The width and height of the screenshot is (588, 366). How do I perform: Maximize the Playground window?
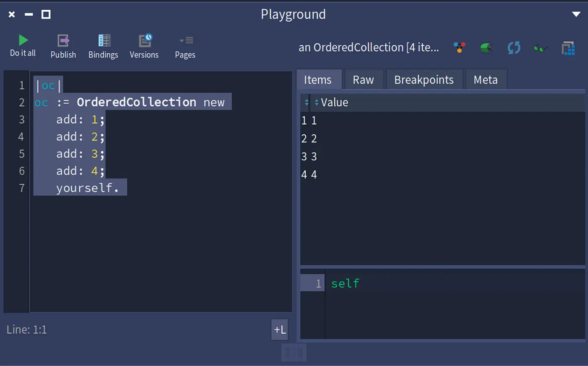[x=46, y=15]
